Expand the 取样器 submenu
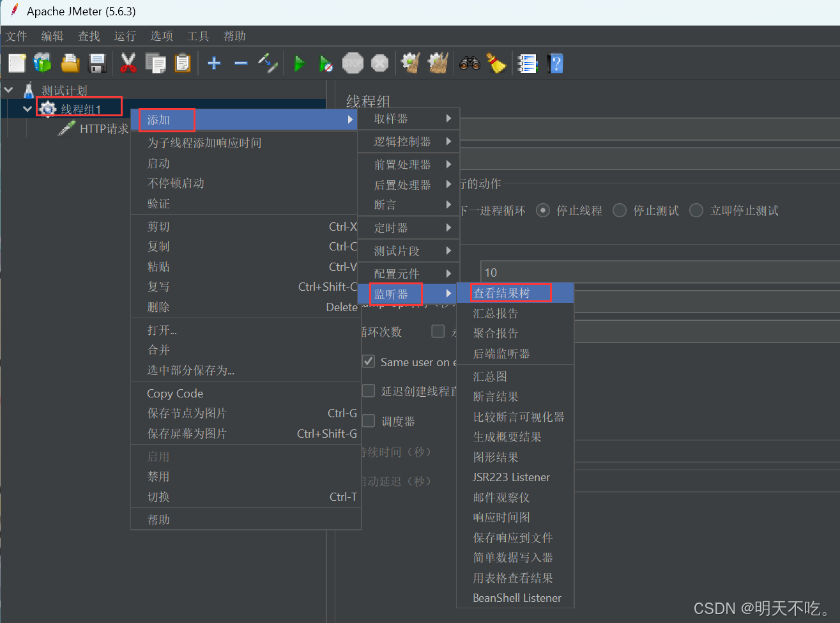Image resolution: width=840 pixels, height=623 pixels. coord(408,118)
